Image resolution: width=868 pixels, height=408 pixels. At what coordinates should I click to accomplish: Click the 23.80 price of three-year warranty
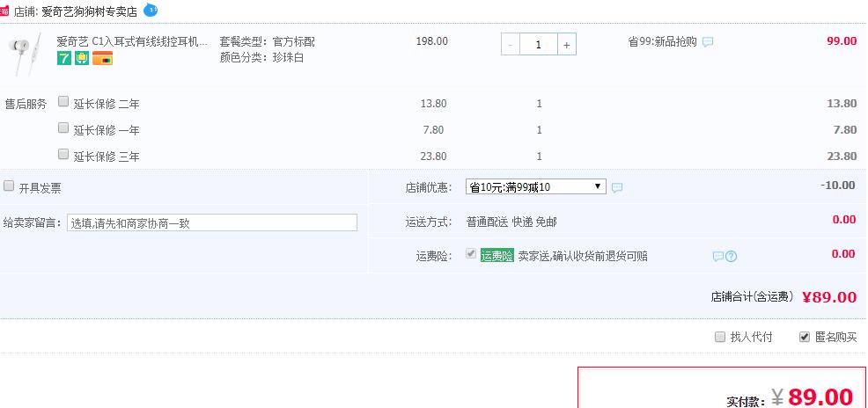[433, 156]
